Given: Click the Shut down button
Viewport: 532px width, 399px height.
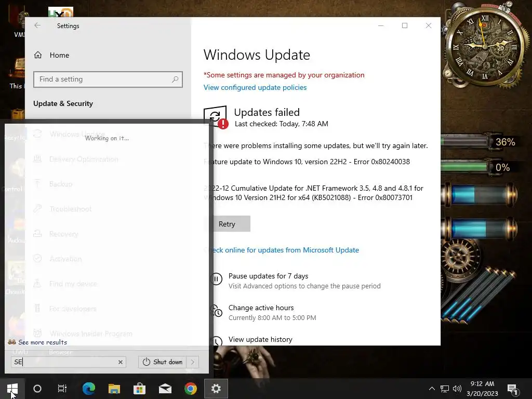Looking at the screenshot, I should (x=163, y=362).
